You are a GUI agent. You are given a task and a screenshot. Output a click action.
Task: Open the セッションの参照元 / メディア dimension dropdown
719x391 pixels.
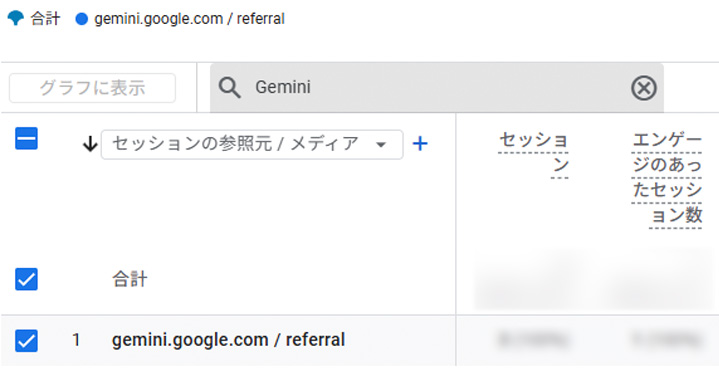click(x=252, y=144)
